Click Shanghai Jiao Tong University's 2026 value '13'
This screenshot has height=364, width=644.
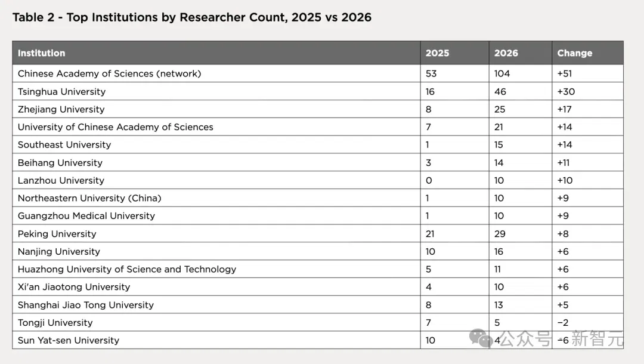pos(499,305)
